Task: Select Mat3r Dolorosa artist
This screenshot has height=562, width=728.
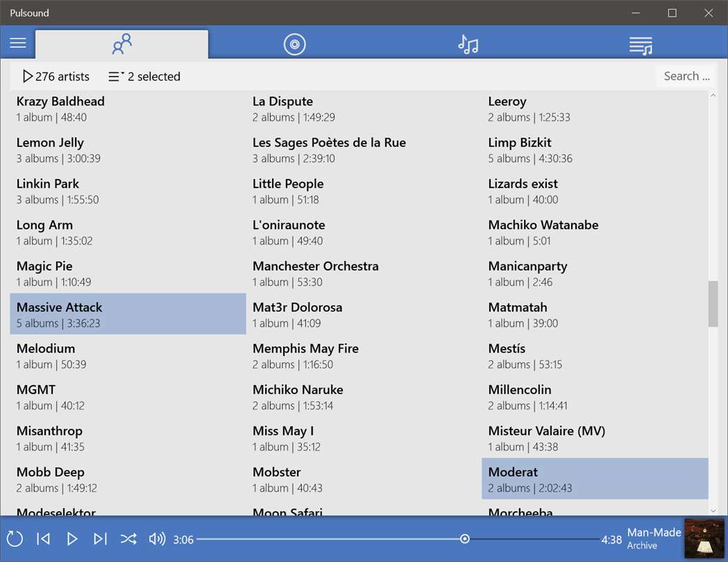Action: [364, 314]
